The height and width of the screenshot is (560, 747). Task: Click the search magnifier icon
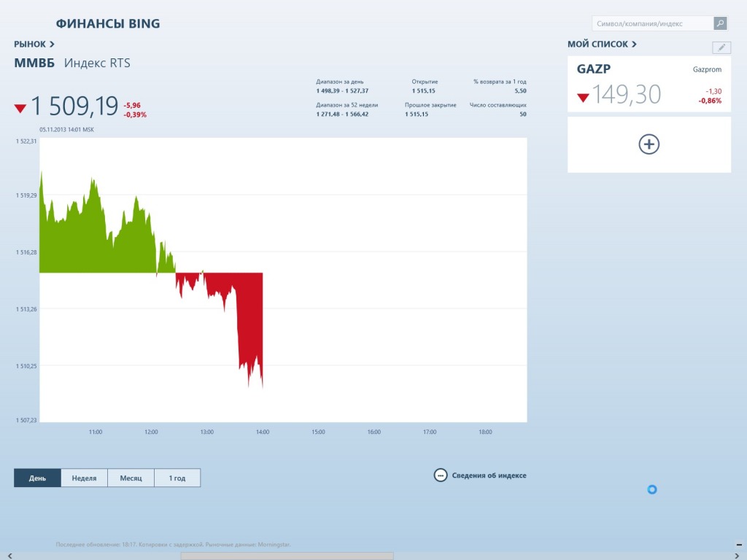[x=720, y=23]
